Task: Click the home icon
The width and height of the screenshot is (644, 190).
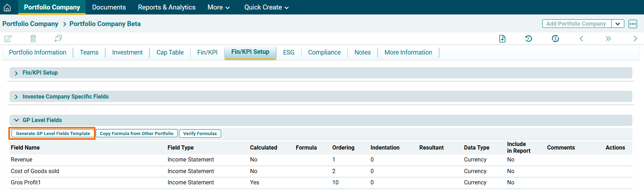Action: coord(7,7)
